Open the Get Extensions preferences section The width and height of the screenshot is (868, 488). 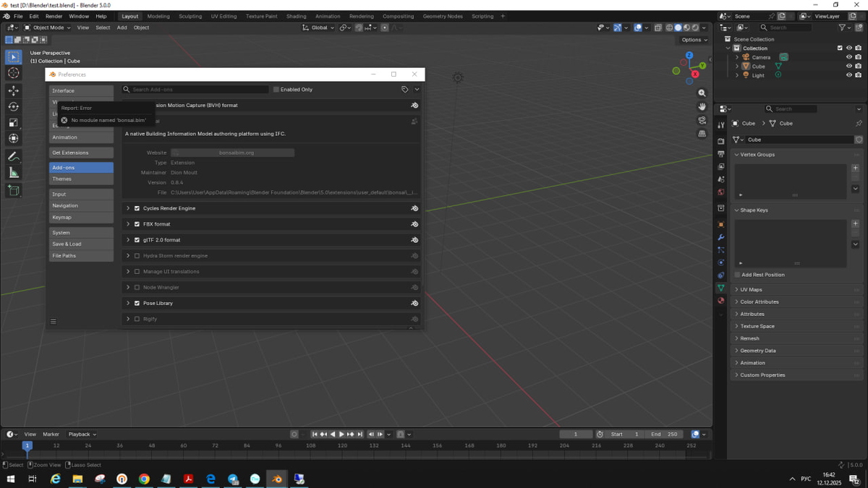click(81, 153)
